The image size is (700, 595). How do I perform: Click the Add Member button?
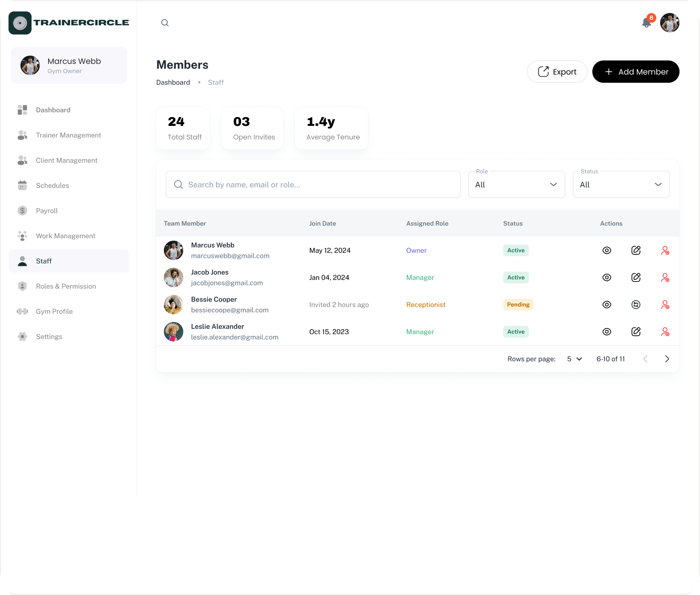click(x=636, y=72)
